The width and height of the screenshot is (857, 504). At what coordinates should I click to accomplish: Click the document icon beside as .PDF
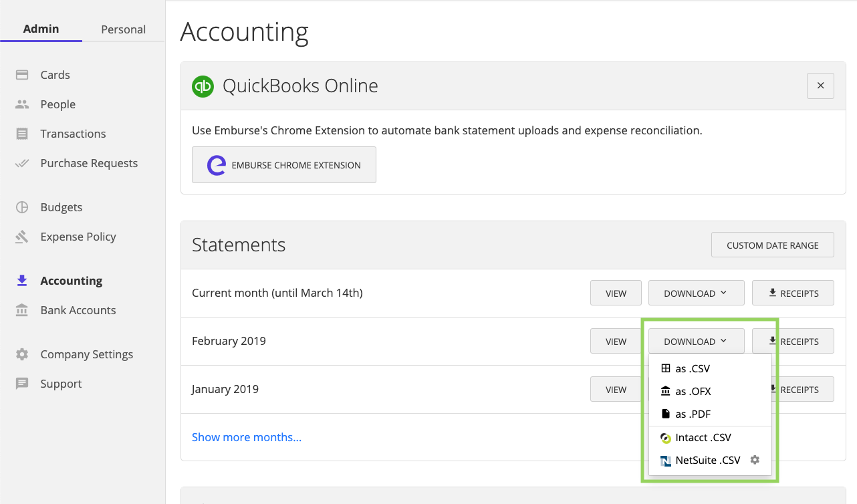click(x=665, y=414)
